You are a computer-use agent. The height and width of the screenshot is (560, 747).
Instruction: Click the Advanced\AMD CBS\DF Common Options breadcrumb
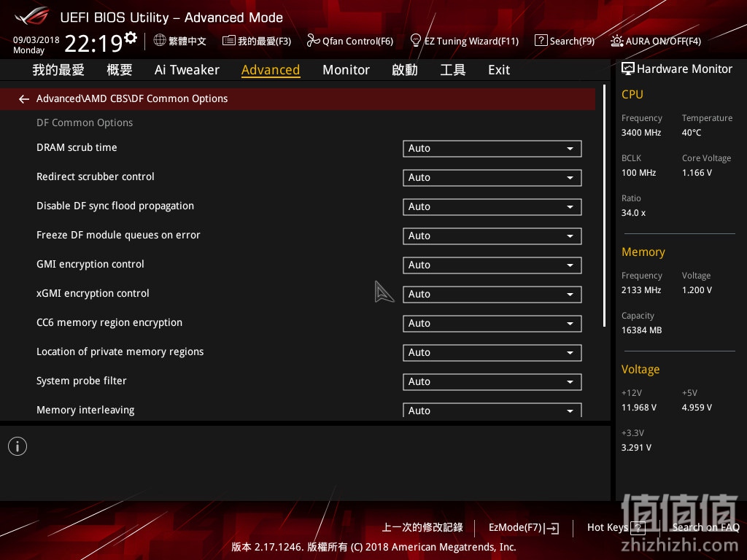pos(132,98)
